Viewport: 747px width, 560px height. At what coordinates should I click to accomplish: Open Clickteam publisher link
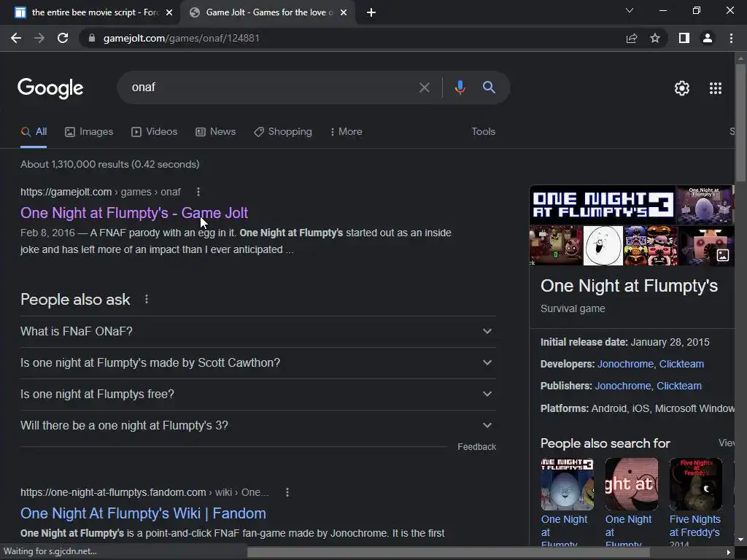click(679, 386)
